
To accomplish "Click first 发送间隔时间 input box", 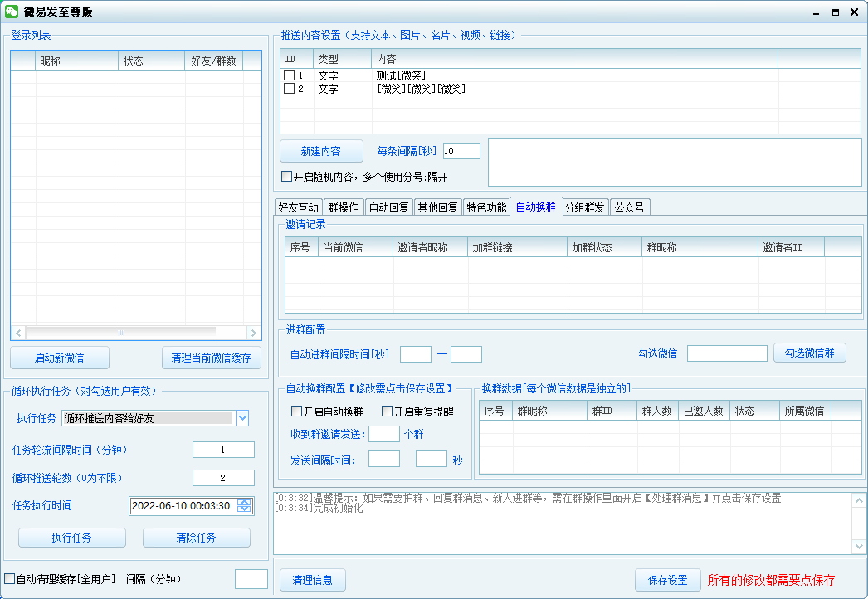I will click(x=384, y=459).
